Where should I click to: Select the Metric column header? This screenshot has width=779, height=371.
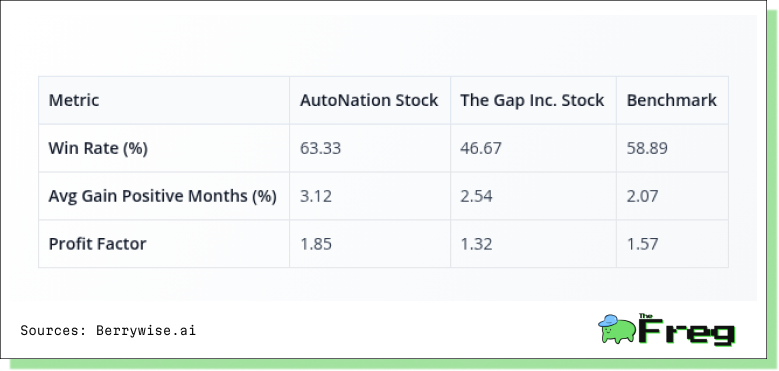[x=74, y=100]
